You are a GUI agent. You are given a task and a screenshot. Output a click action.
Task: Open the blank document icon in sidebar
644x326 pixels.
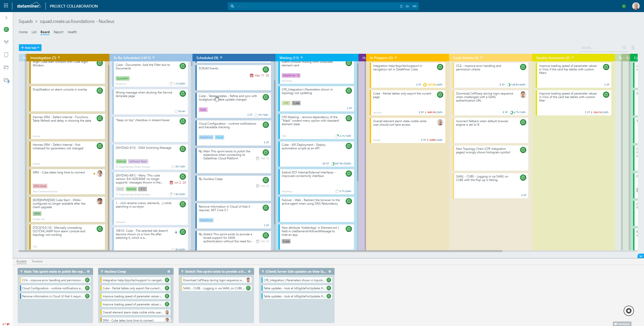point(6,55)
